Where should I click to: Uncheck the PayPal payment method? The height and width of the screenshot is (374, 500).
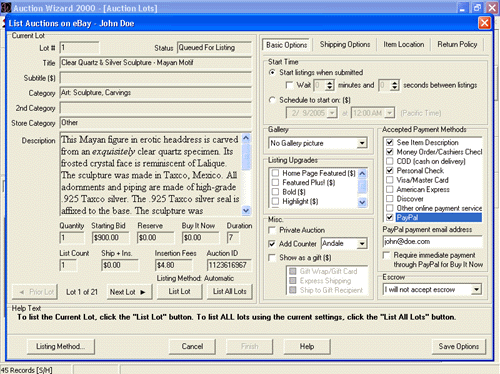click(x=389, y=217)
